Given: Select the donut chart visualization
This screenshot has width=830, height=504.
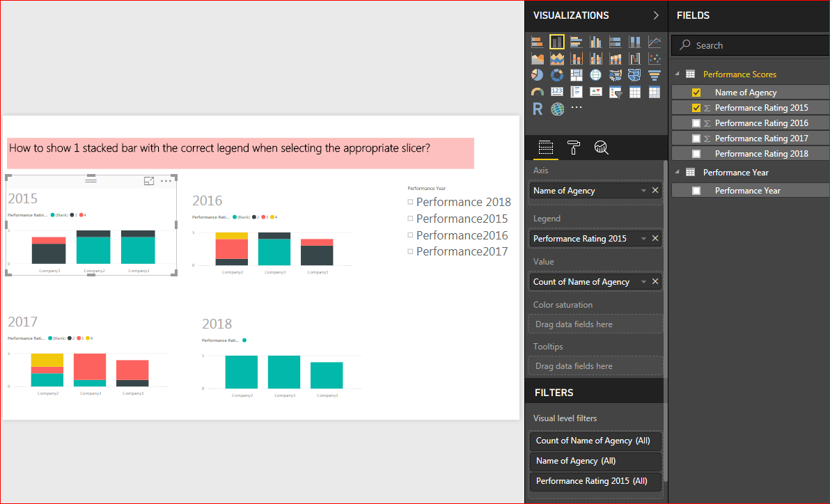Looking at the screenshot, I should tap(557, 75).
